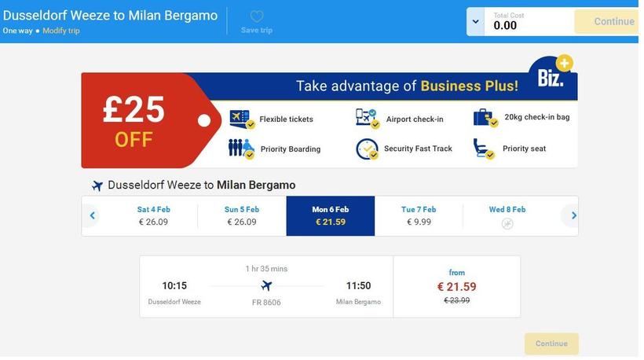Select the Tue 7 Feb date tab
The width and height of the screenshot is (644, 360).
tap(419, 216)
